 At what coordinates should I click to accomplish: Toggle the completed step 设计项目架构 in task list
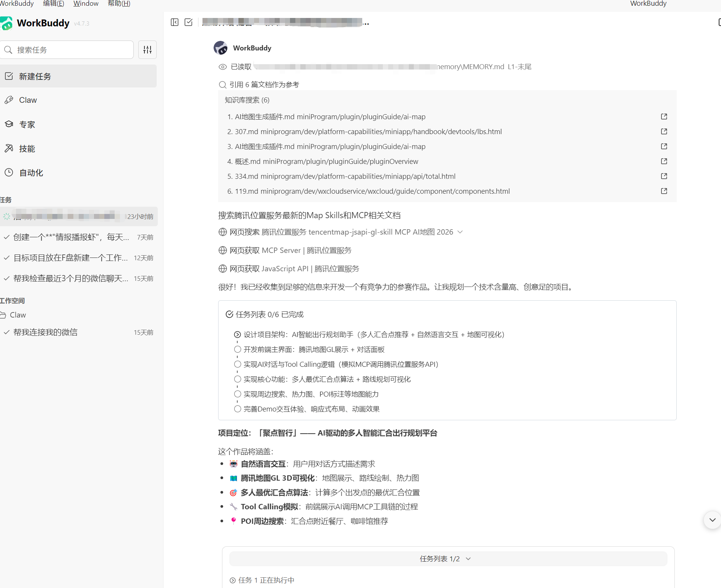237,334
